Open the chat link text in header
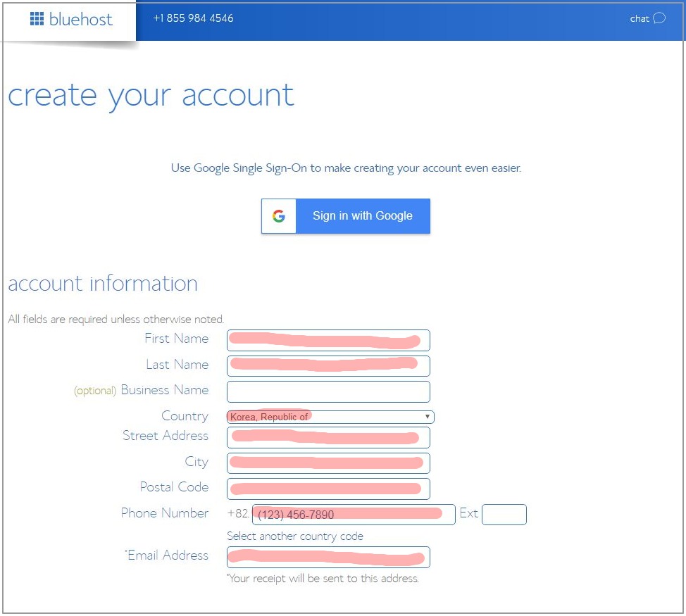This screenshot has width=686, height=616. (639, 19)
